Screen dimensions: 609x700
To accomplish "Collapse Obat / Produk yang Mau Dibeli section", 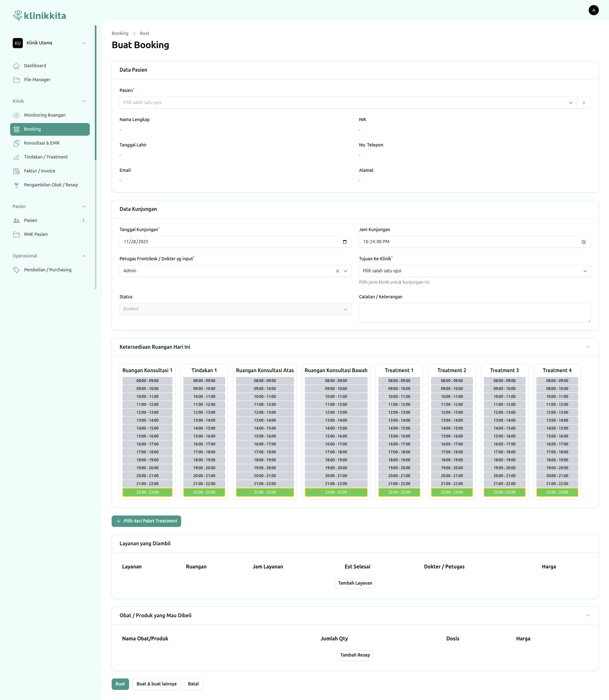I will 587,615.
